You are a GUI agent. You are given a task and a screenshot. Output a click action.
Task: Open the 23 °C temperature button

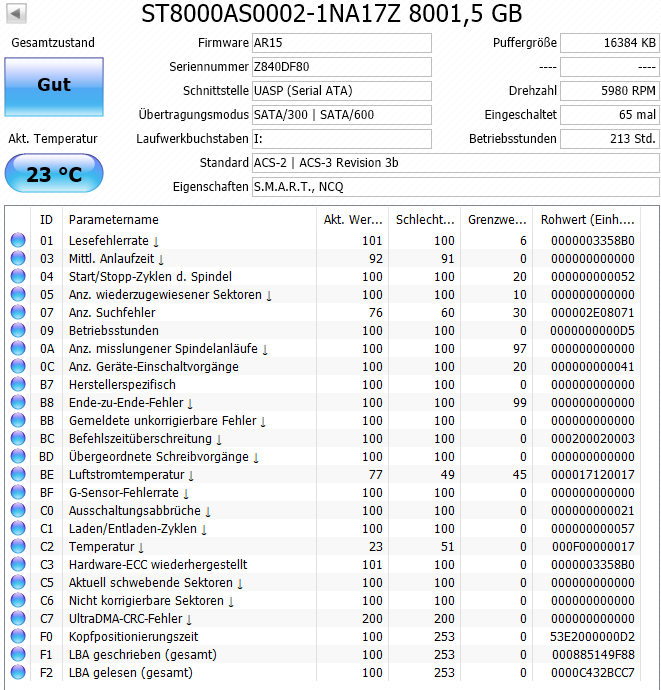click(x=54, y=173)
